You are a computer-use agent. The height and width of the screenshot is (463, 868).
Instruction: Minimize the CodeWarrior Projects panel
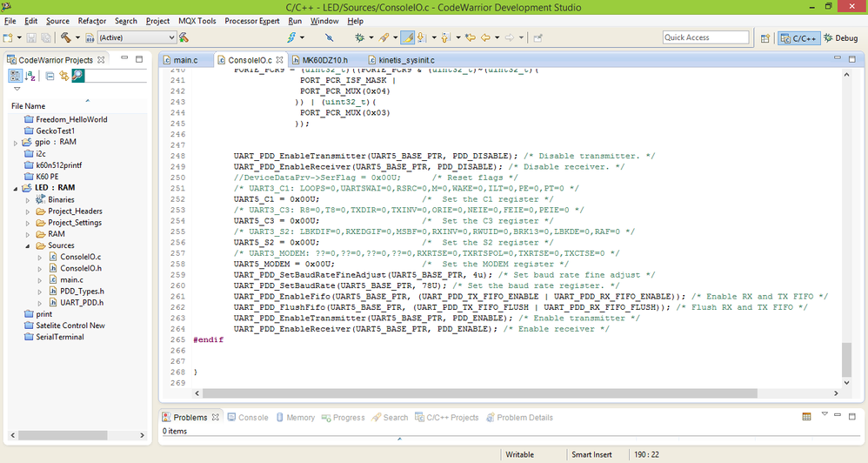point(124,58)
